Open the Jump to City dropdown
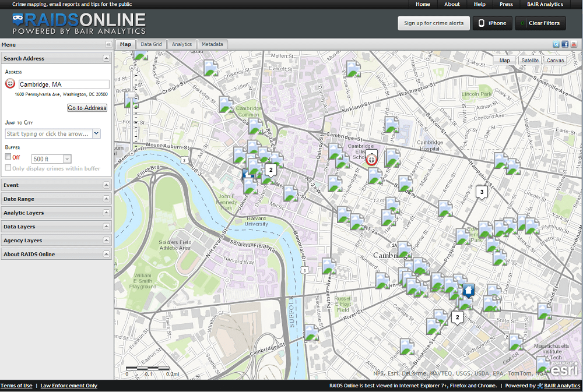This screenshot has width=583, height=392. point(97,133)
